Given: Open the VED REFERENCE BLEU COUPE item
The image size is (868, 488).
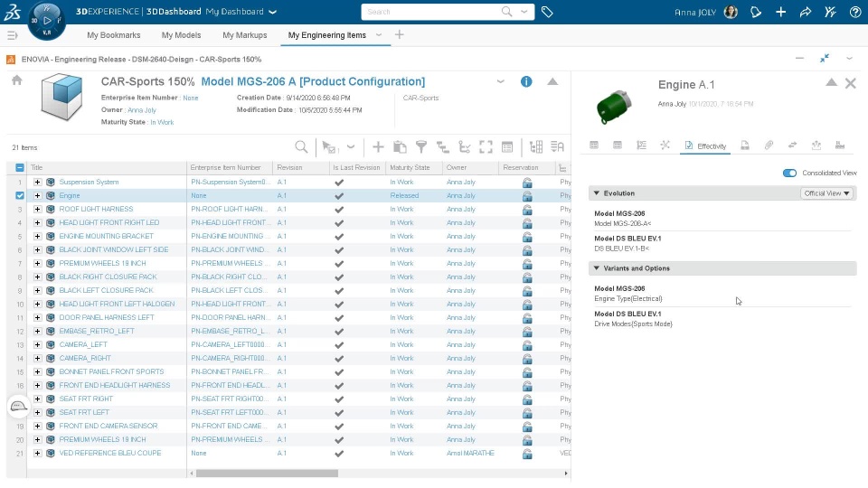Looking at the screenshot, I should coord(110,453).
